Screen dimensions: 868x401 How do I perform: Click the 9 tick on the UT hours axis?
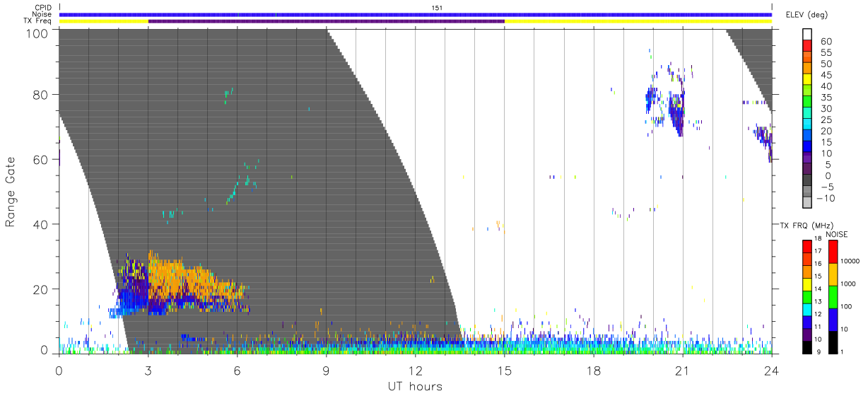(x=327, y=369)
